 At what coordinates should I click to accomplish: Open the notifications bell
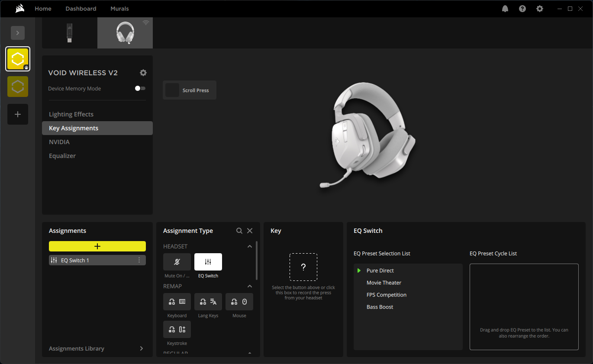(x=505, y=9)
